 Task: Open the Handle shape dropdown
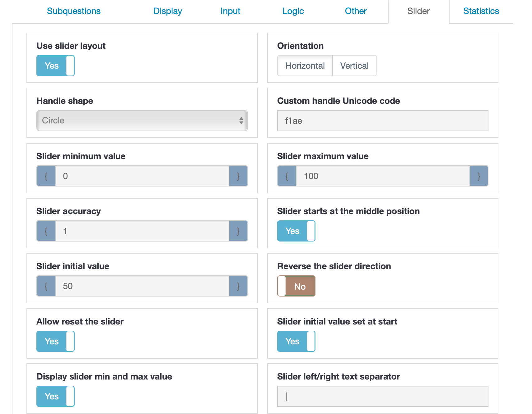(142, 121)
